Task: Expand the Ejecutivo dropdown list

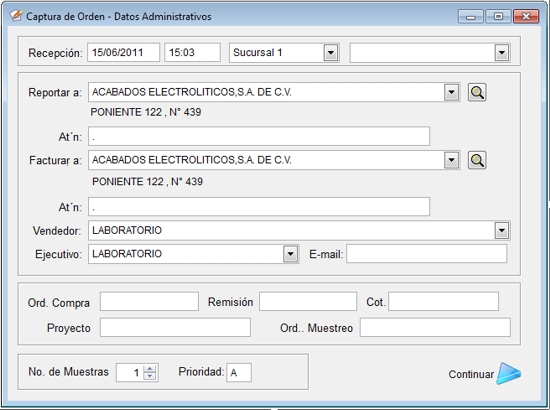Action: point(290,254)
